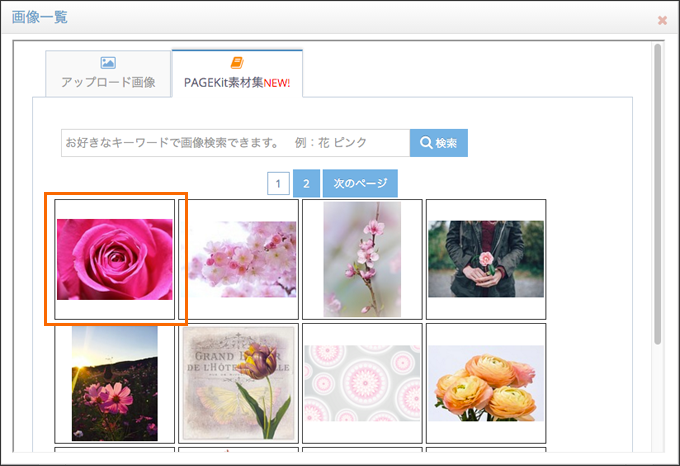Close the 画像一覧 dialog with the X
This screenshot has width=680, height=466.
(662, 20)
